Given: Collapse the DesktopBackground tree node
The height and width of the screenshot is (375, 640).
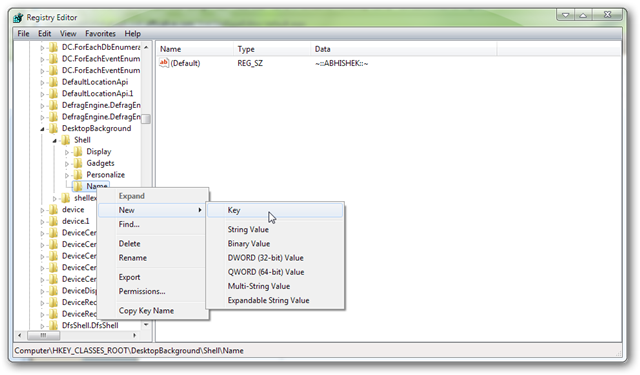Looking at the screenshot, I should click(x=42, y=129).
